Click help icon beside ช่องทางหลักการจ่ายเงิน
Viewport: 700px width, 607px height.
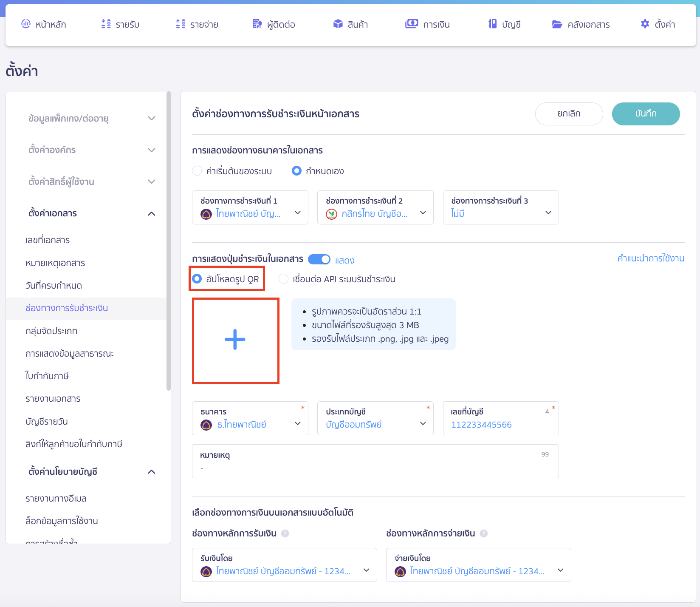pos(483,533)
